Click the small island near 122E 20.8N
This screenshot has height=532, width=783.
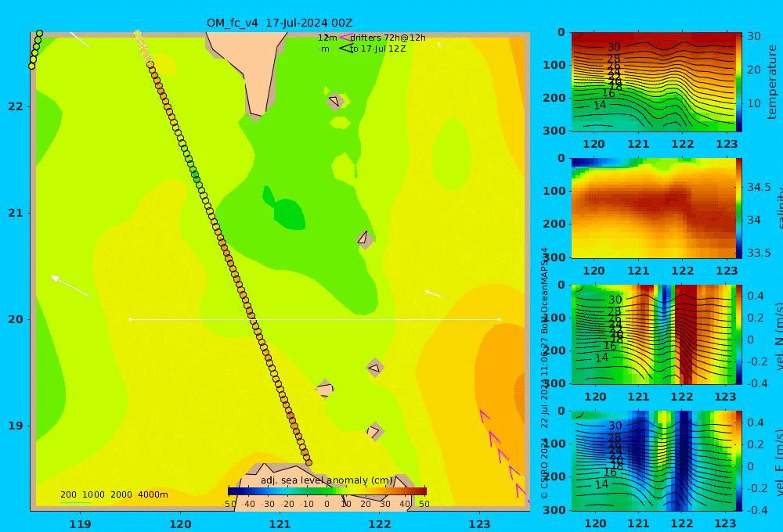click(365, 239)
